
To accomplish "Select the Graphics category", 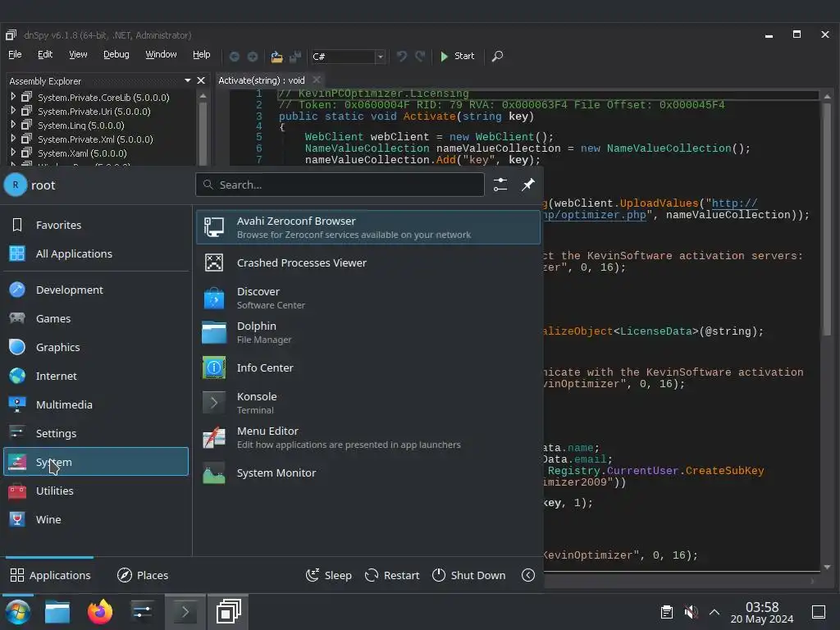I will (x=96, y=347).
